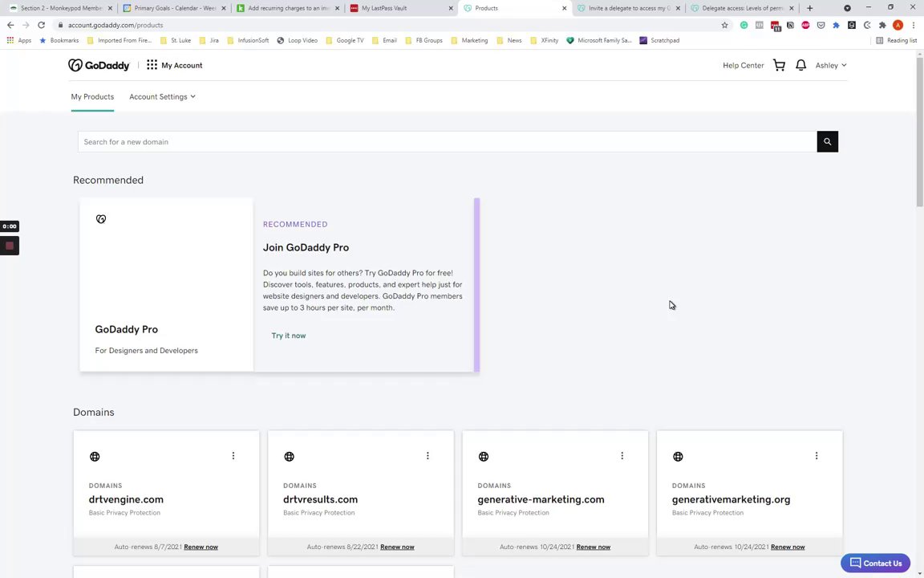Open the My Account apps grid icon
This screenshot has height=578, width=924.
coord(152,65)
